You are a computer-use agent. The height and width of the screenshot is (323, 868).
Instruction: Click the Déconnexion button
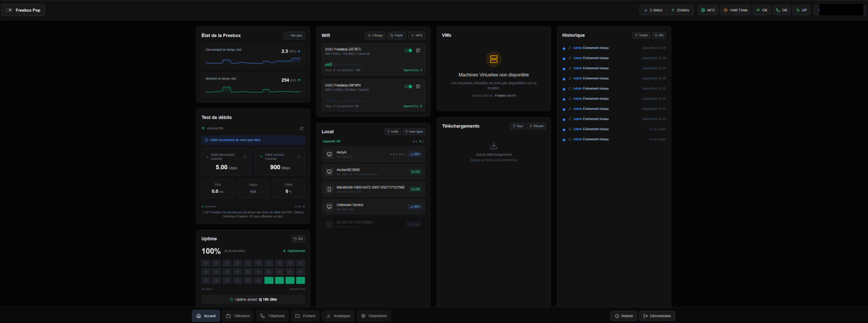[x=657, y=316]
